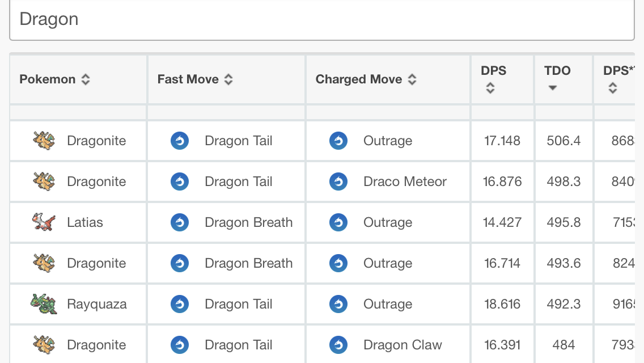The image size is (644, 363).
Task: Select the Latias name in table
Action: click(x=85, y=222)
